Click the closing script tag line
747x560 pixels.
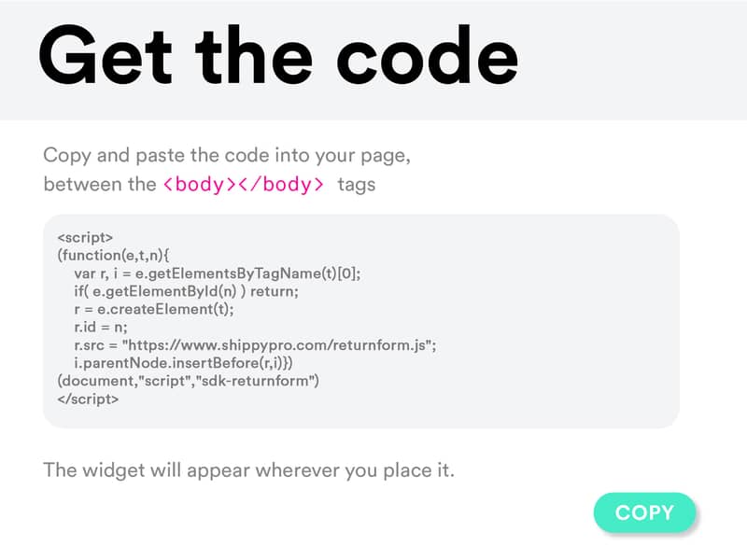pyautogui.click(x=88, y=399)
